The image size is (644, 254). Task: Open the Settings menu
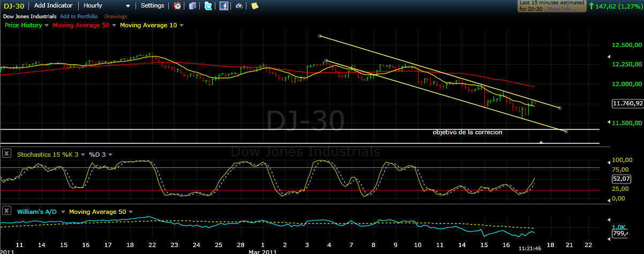pyautogui.click(x=152, y=5)
